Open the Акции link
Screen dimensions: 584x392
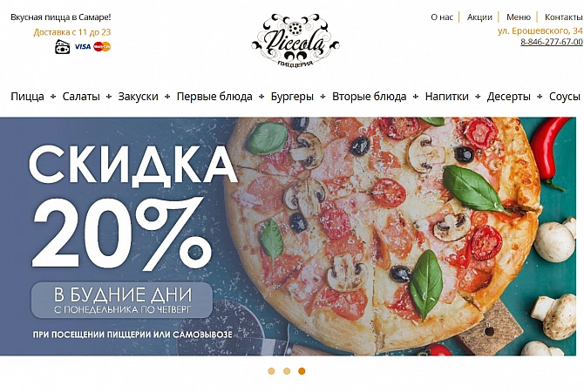479,17
